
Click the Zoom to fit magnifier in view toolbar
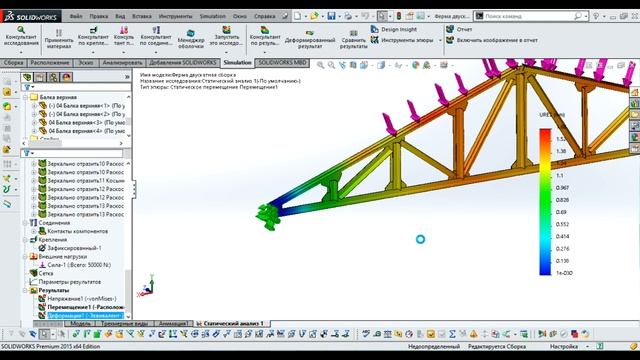[x=320, y=65]
